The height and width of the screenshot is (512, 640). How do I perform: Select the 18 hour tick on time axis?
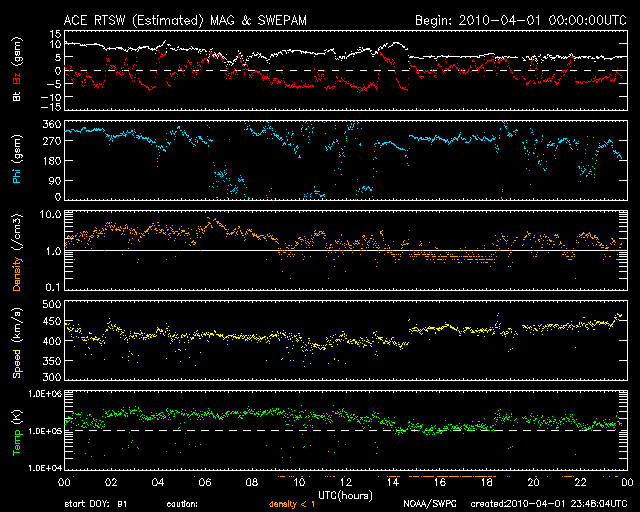pos(485,482)
